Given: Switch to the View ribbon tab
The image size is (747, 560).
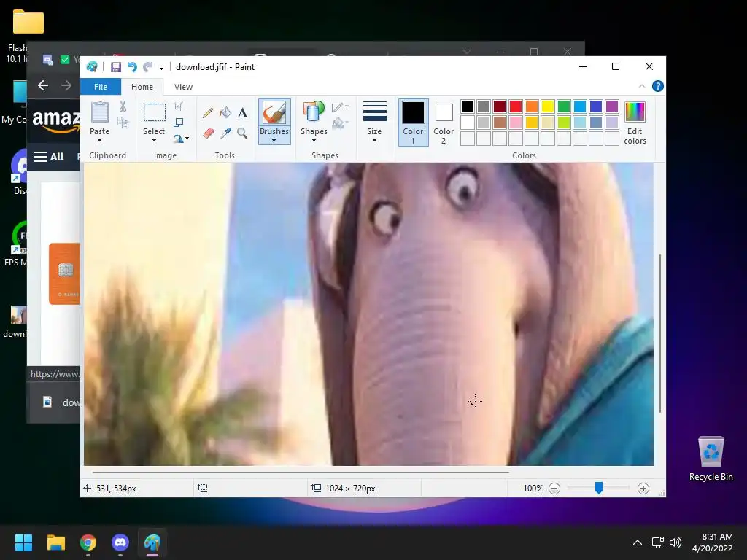Looking at the screenshot, I should coord(183,87).
